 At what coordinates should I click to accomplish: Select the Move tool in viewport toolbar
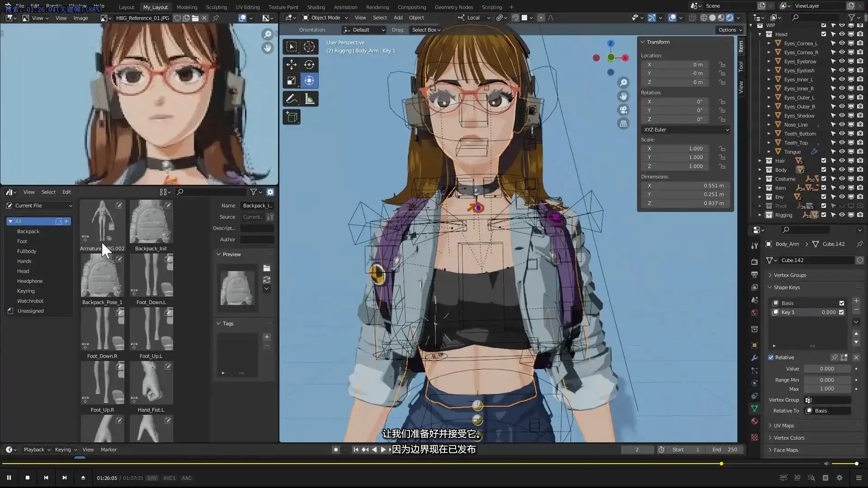tap(292, 65)
